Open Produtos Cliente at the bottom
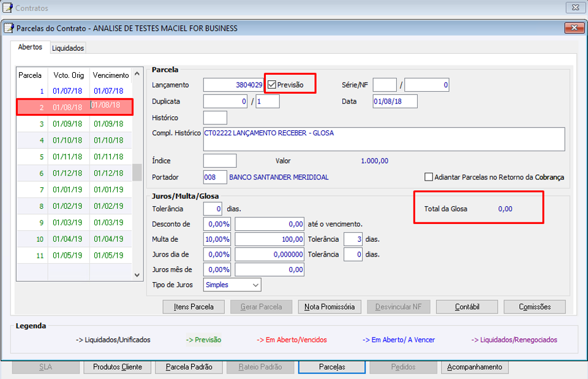The width and height of the screenshot is (588, 379). click(118, 367)
